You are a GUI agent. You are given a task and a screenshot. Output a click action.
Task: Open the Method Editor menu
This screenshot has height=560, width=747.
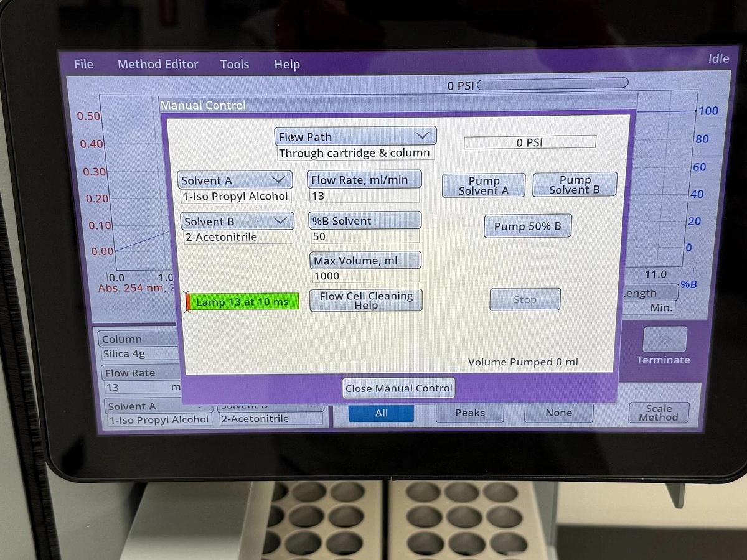point(157,64)
